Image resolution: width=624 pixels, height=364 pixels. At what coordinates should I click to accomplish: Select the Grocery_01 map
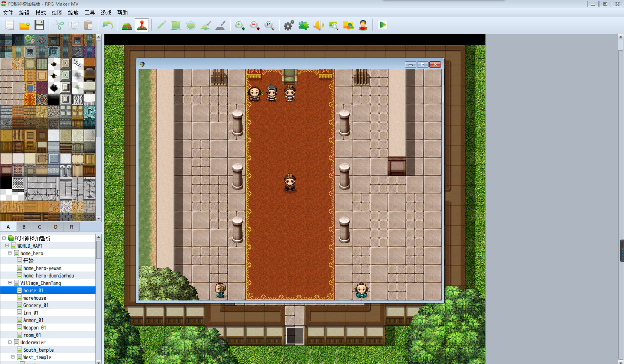[36, 305]
